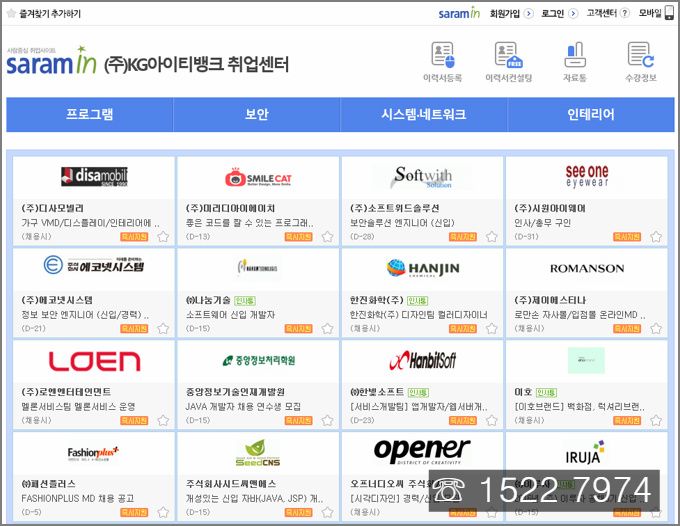
Task: Star the (주)에코넷시스템 job posting
Action: click(x=163, y=329)
